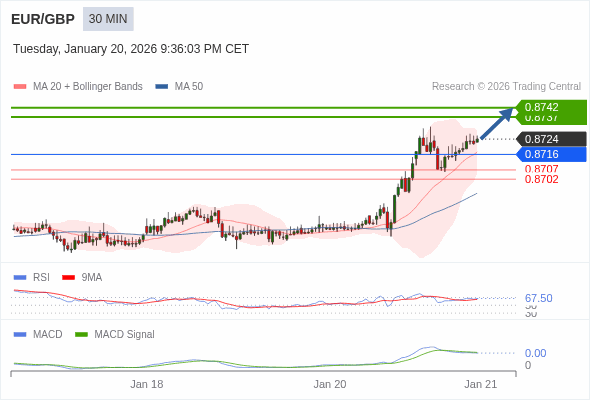Click the MACD value 0.00
Image resolution: width=590 pixels, height=400 pixels.
click(535, 353)
